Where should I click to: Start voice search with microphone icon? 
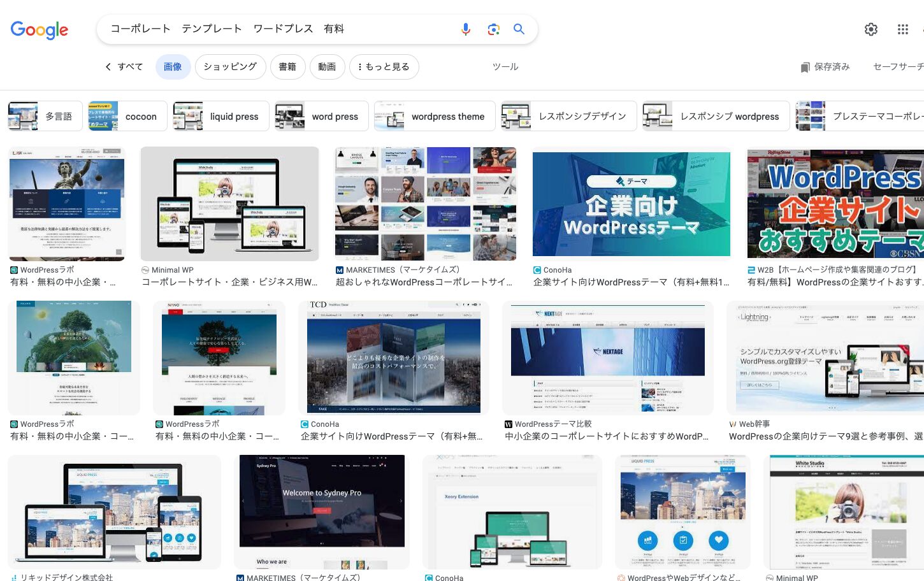(x=466, y=29)
